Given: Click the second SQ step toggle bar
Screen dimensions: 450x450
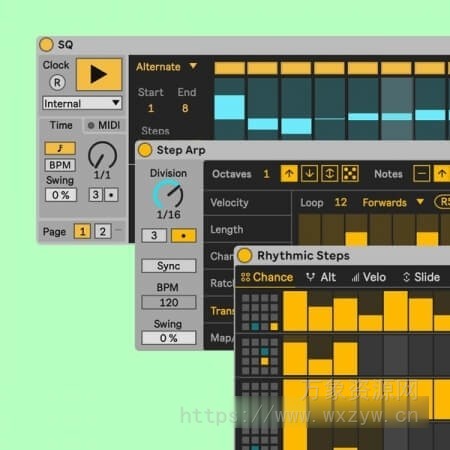Looking at the screenshot, I should pos(263,68).
